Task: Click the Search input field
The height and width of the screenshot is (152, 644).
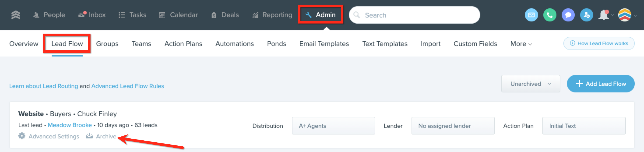Action: click(415, 15)
